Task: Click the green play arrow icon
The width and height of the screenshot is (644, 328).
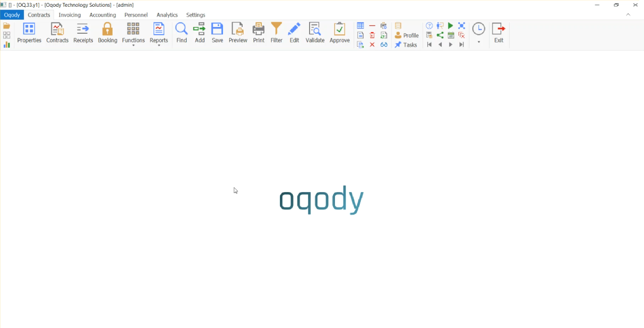Action: (x=451, y=26)
